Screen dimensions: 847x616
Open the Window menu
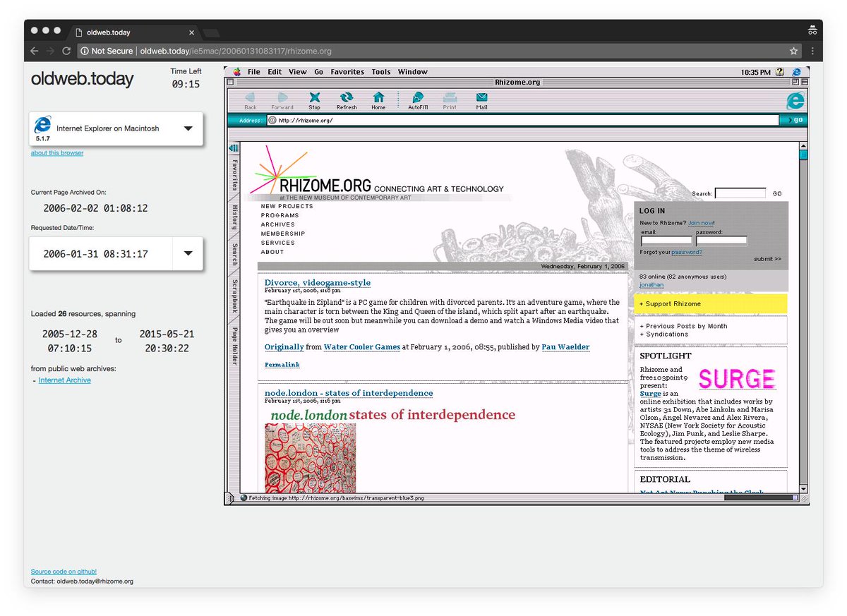point(413,71)
